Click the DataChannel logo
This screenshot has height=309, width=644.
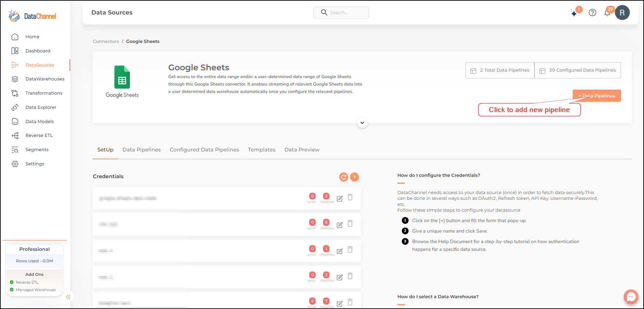(x=32, y=16)
